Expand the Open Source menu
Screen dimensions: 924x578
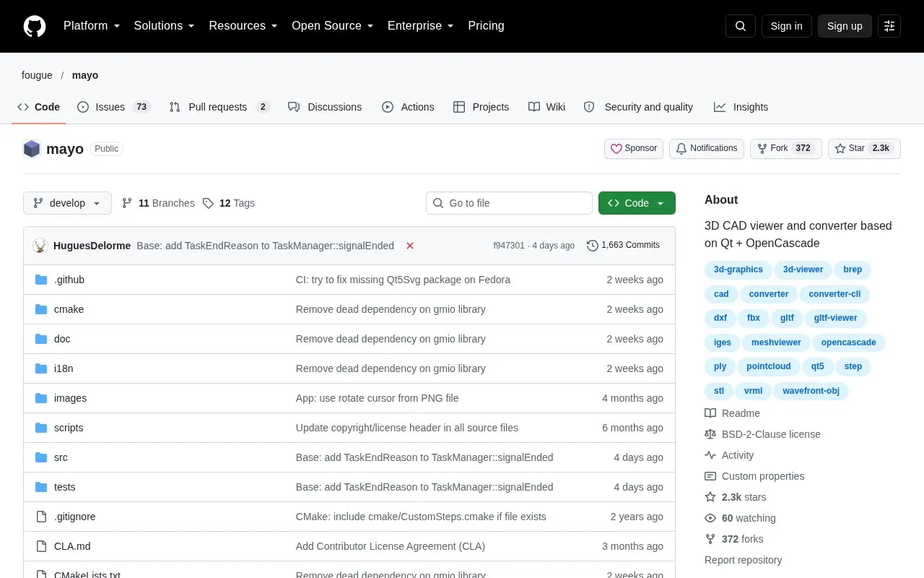point(333,26)
